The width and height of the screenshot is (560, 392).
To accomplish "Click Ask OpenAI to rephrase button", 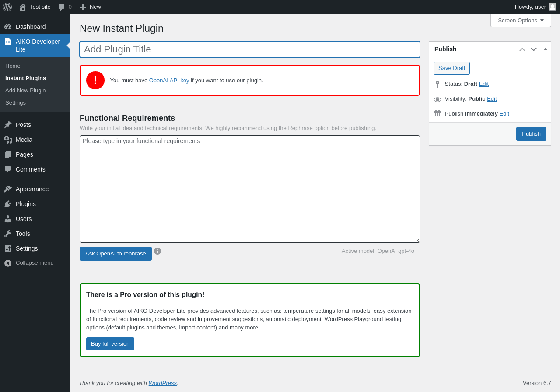I will [115, 254].
